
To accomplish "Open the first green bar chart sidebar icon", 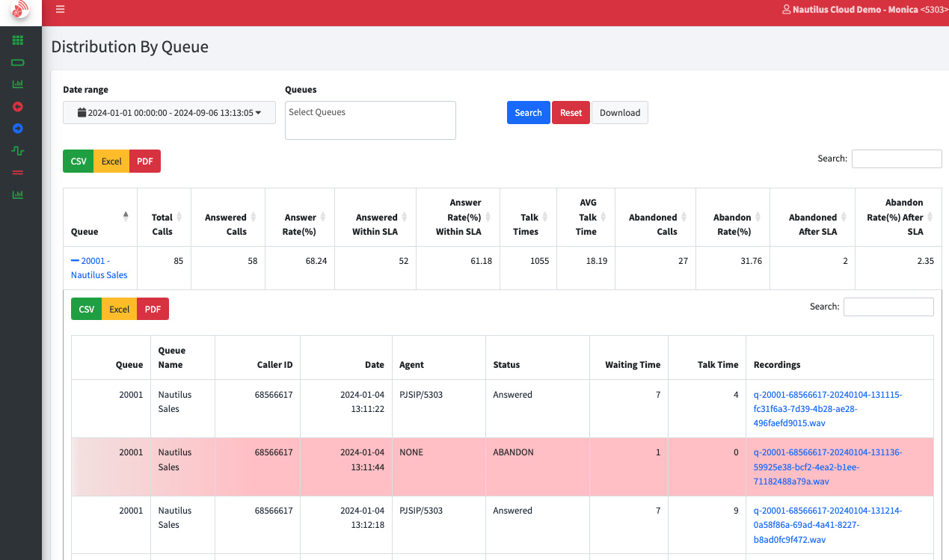I will coord(18,84).
